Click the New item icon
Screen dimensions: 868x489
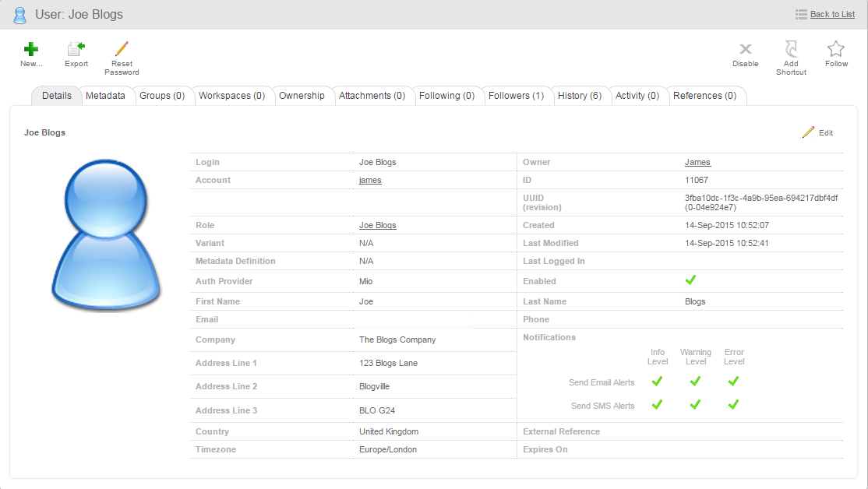click(x=30, y=50)
